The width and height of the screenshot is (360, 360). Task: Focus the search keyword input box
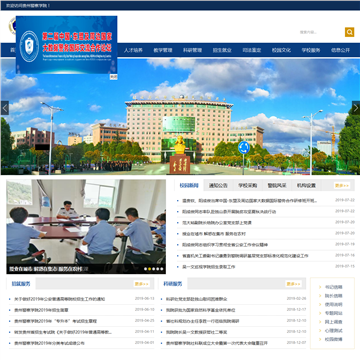pos(321,32)
